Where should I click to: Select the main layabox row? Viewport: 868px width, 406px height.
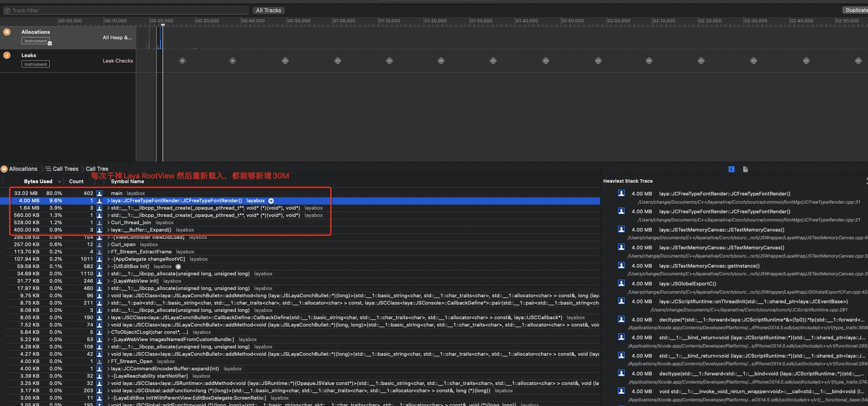click(300, 193)
